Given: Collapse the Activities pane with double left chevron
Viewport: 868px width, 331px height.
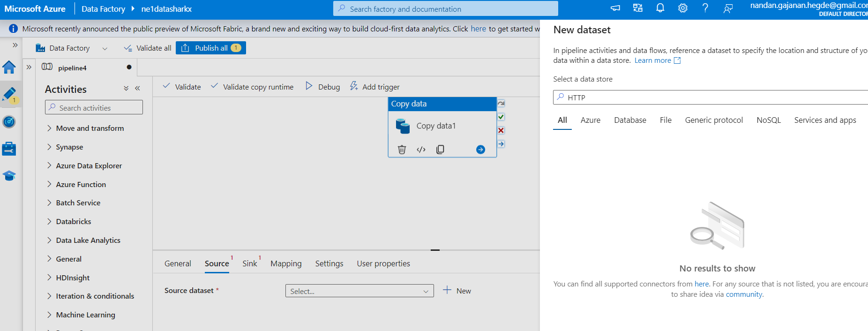Looking at the screenshot, I should 137,88.
